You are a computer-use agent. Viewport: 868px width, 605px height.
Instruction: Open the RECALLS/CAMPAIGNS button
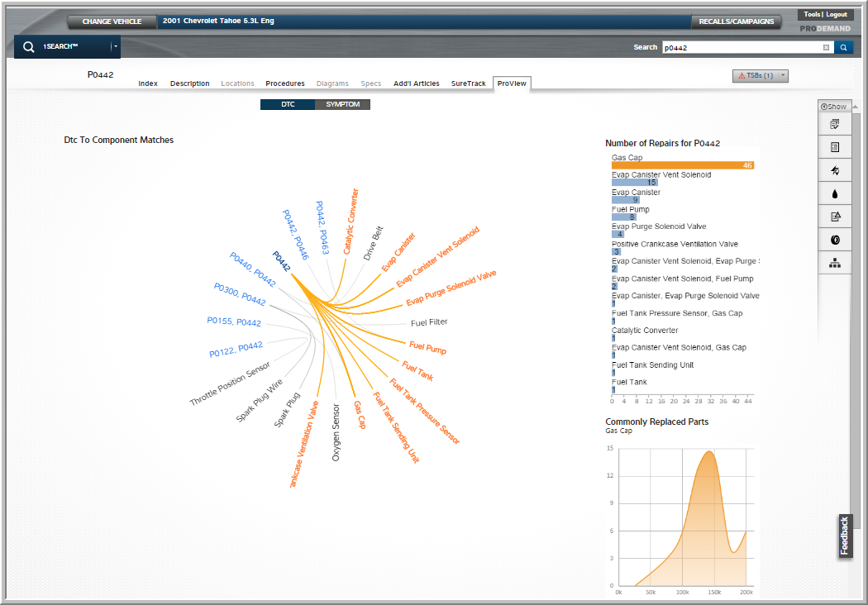737,21
